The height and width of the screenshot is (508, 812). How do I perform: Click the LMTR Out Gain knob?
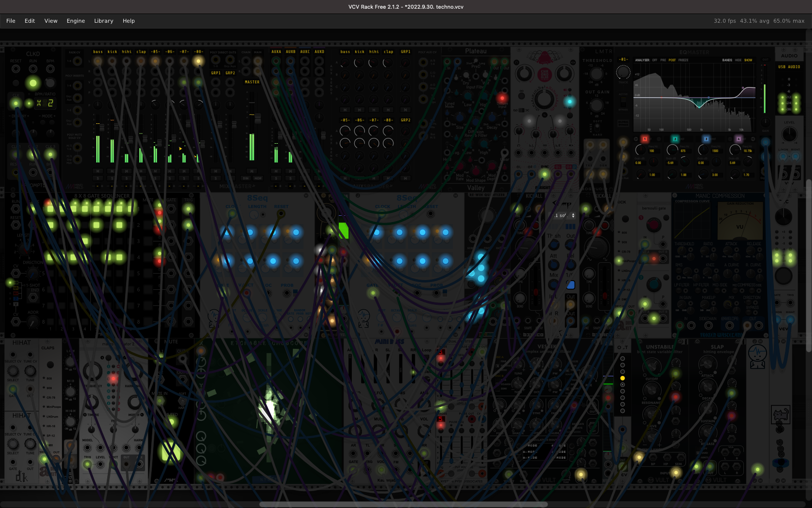coord(597,105)
